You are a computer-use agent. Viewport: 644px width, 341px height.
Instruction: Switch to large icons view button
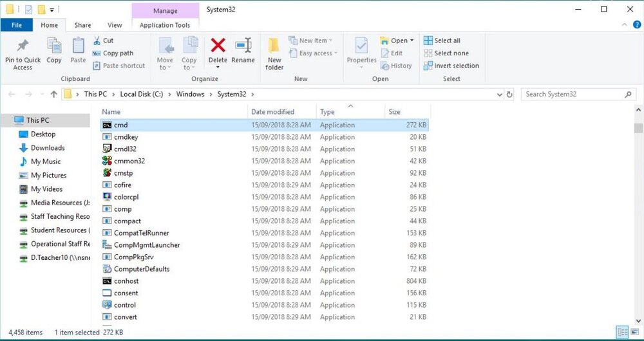pos(634,332)
